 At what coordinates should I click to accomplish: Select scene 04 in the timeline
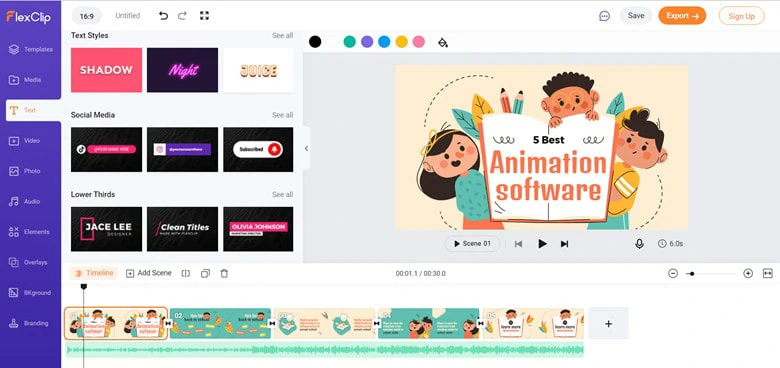(x=428, y=323)
